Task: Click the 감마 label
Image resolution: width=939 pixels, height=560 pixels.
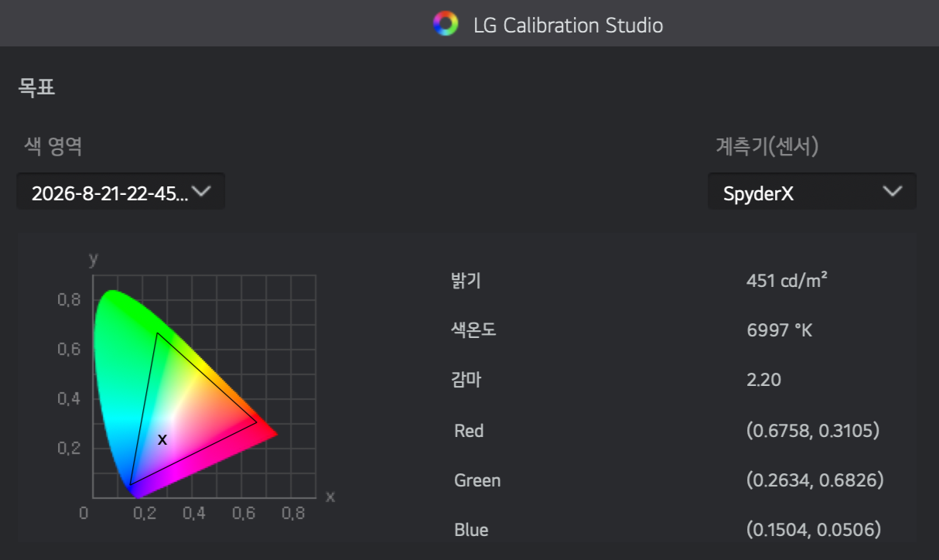Action: click(x=466, y=380)
